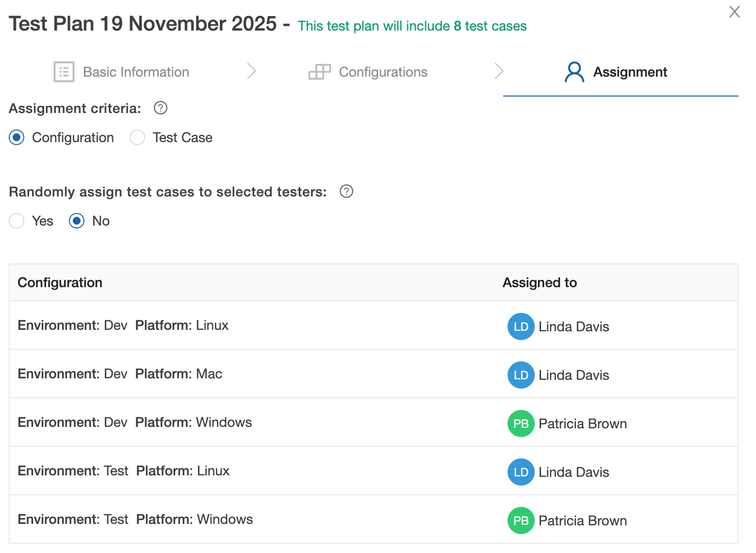
Task: Switch to the Configurations step
Action: [x=383, y=71]
